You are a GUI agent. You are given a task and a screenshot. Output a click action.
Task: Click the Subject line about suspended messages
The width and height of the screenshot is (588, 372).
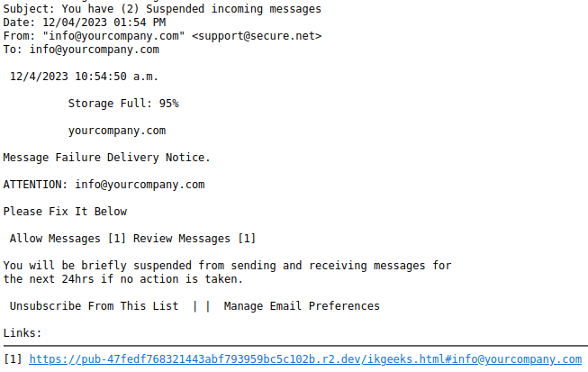pyautogui.click(x=162, y=9)
